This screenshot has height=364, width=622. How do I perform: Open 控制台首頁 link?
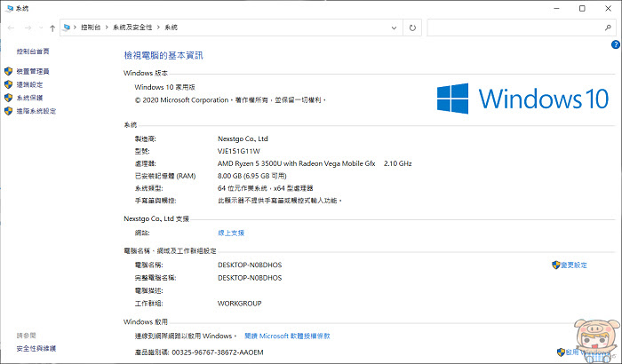click(x=33, y=51)
